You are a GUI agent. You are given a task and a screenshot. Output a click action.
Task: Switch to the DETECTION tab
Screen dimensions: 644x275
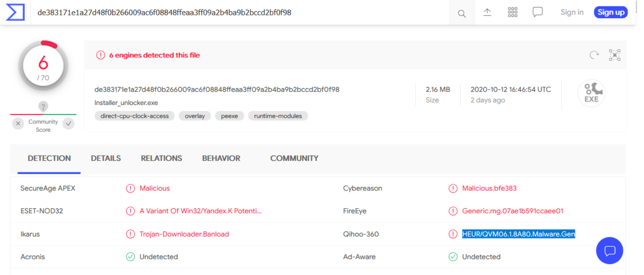coord(49,158)
